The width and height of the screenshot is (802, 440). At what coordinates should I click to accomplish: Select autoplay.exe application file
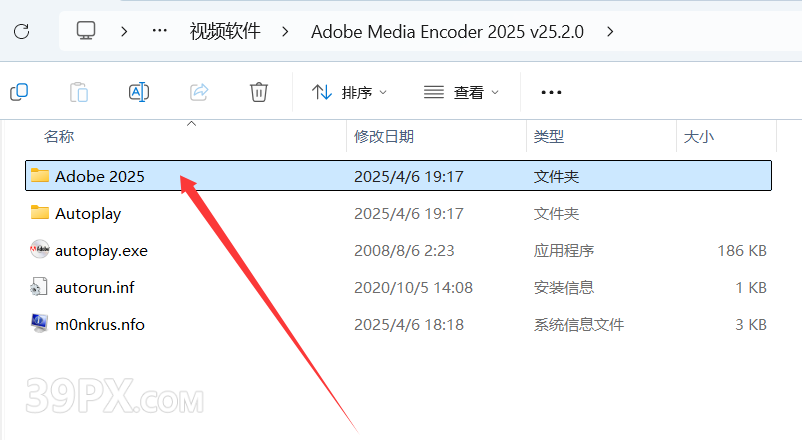pyautogui.click(x=398, y=251)
